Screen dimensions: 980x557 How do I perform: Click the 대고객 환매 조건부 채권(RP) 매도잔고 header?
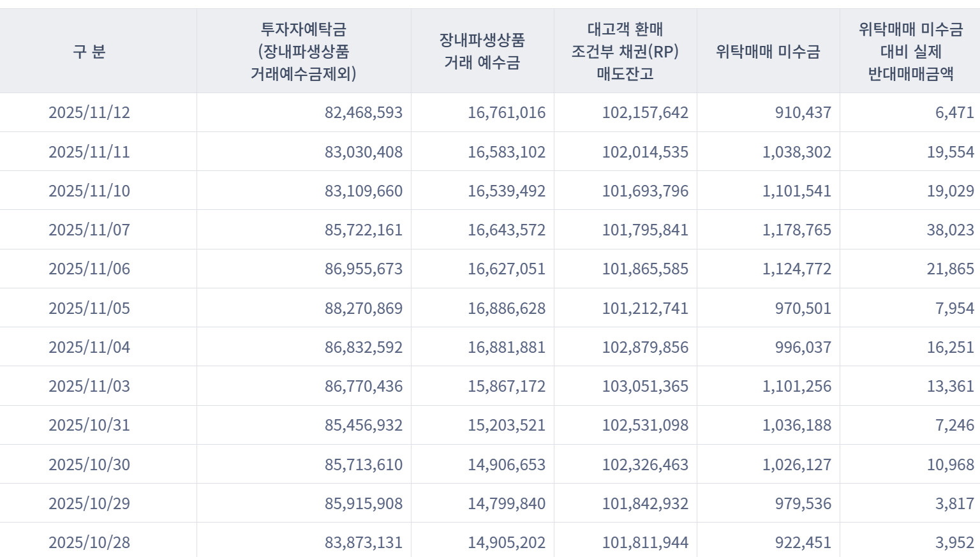pyautogui.click(x=625, y=52)
